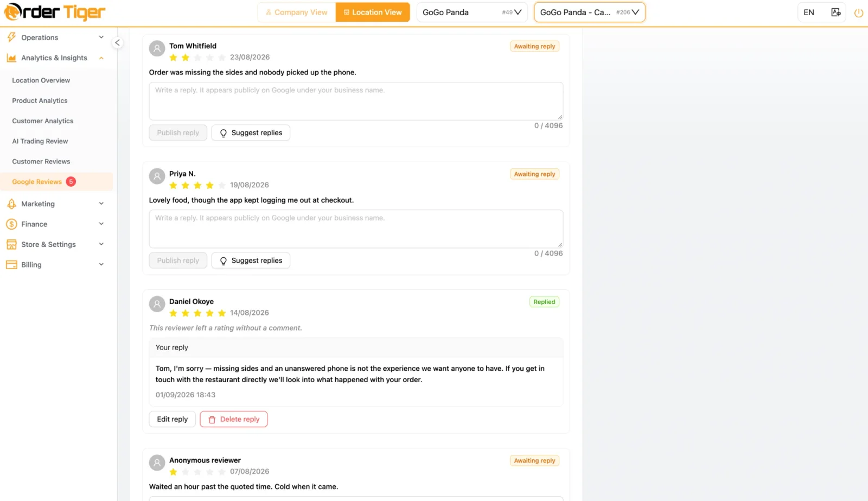The image size is (868, 501).
Task: Click the Operations lightning bolt icon
Action: [x=11, y=37]
